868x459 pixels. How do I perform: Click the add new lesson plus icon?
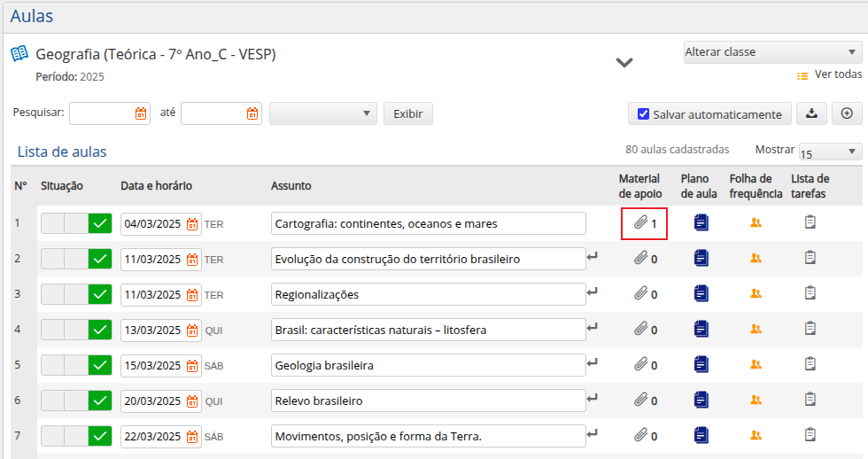click(x=847, y=113)
